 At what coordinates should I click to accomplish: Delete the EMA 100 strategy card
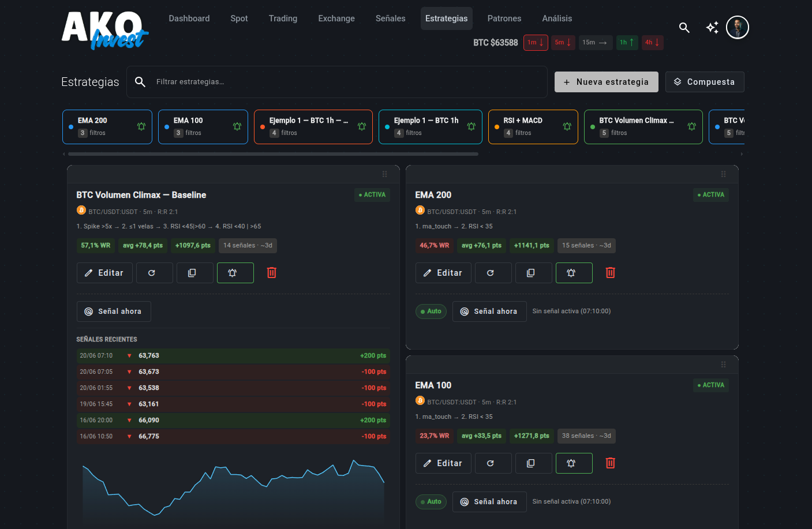(x=611, y=463)
